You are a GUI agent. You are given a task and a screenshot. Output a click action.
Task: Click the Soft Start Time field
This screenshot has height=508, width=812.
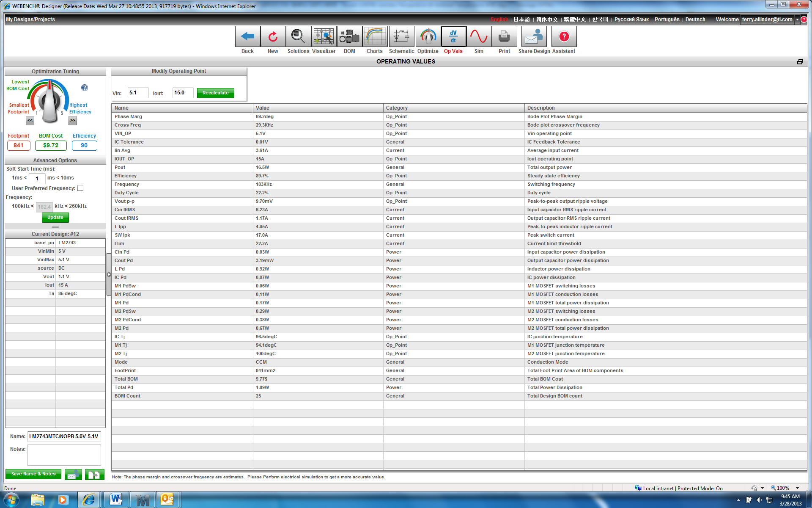37,178
